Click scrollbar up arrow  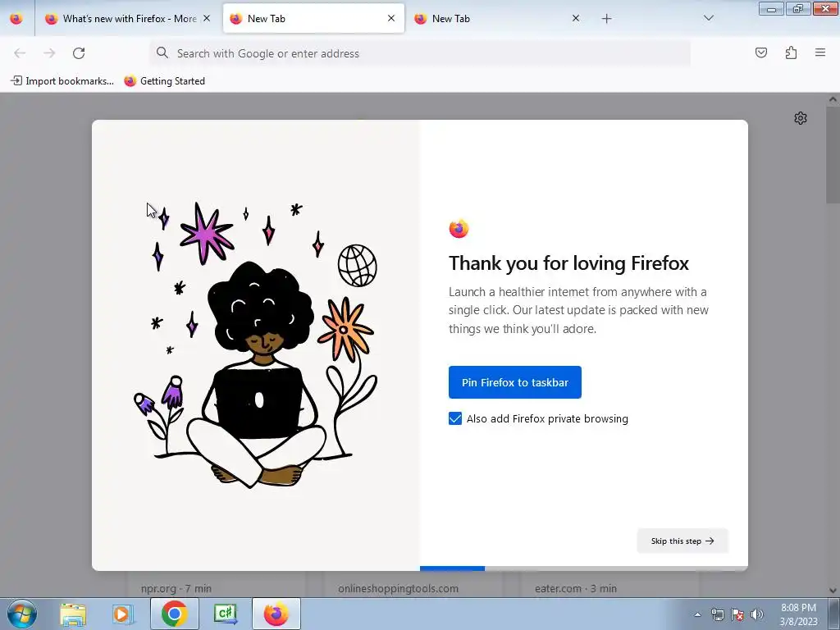pyautogui.click(x=833, y=99)
